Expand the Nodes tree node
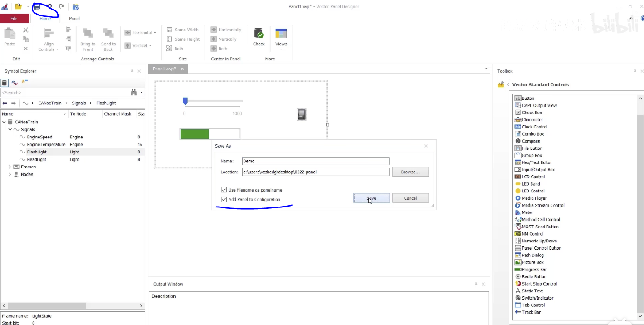This screenshot has height=325, width=644. click(10, 174)
